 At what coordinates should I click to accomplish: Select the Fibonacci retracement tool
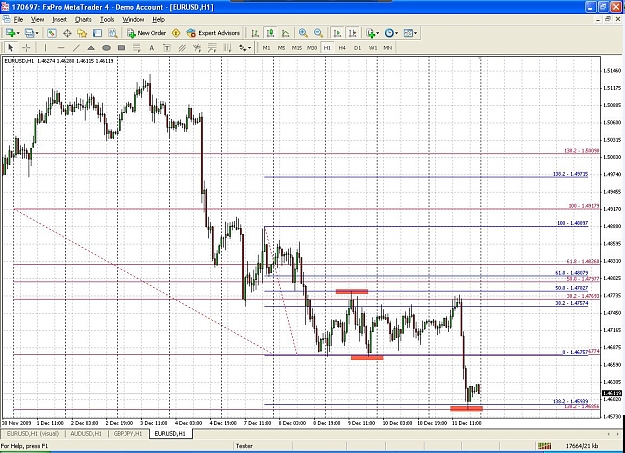coord(136,48)
